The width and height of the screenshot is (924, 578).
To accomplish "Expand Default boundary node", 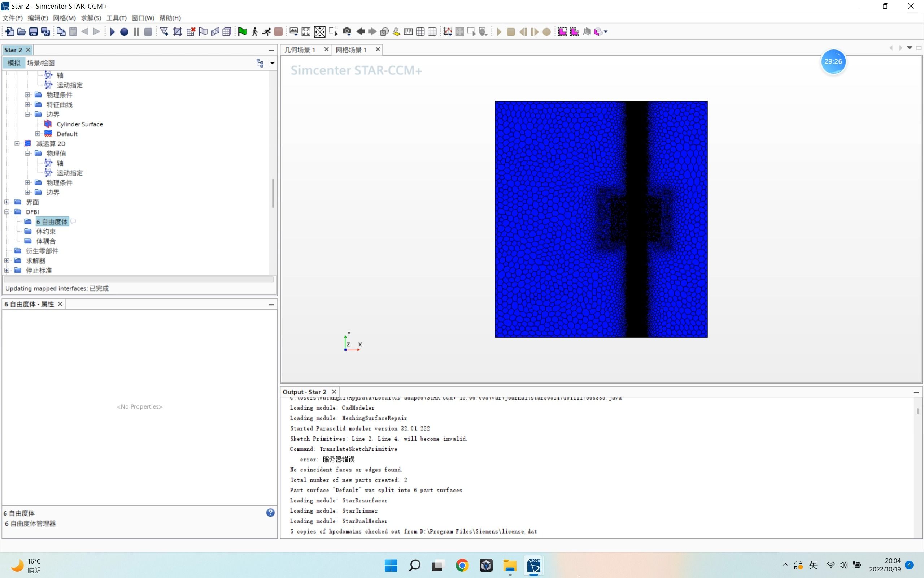I will pos(38,134).
